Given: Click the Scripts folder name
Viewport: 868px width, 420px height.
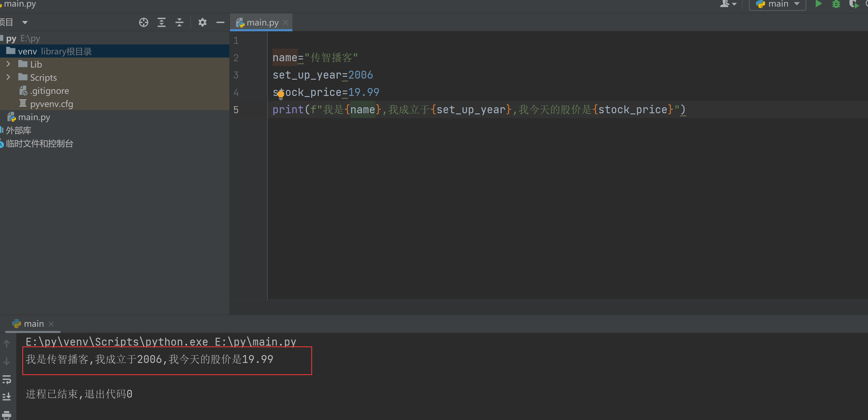Looking at the screenshot, I should point(43,78).
